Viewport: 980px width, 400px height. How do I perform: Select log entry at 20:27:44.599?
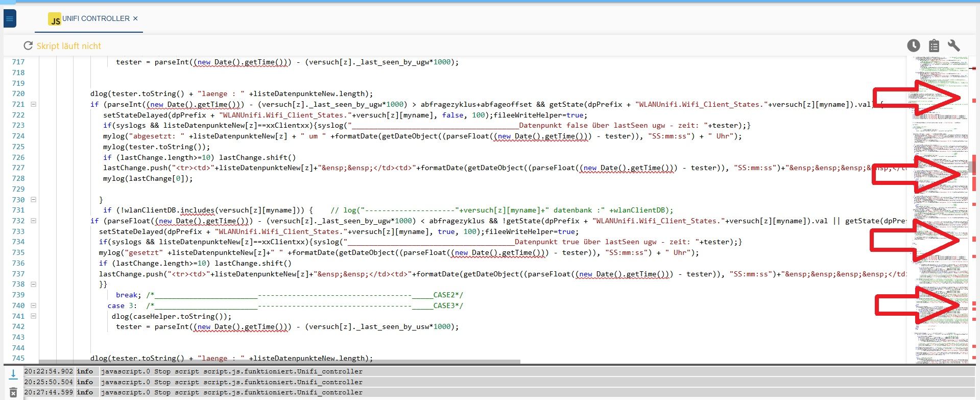coord(499,392)
